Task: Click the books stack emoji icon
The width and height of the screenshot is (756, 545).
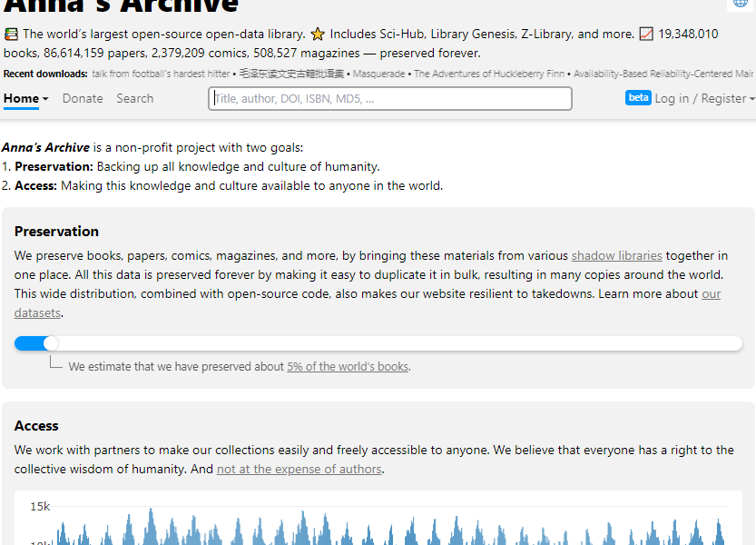Action: click(11, 35)
